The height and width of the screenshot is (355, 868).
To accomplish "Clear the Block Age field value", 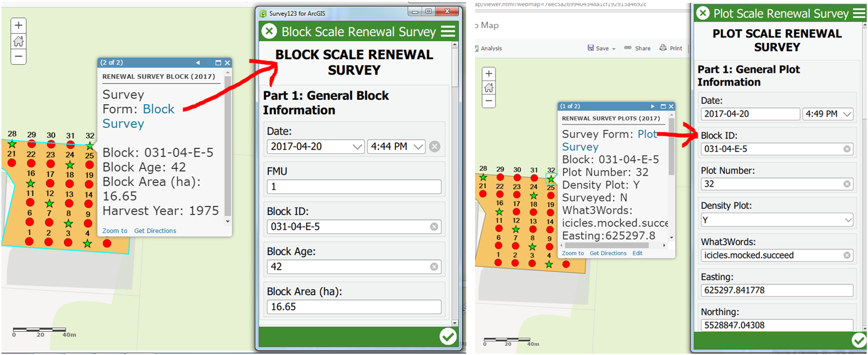I will tap(434, 267).
